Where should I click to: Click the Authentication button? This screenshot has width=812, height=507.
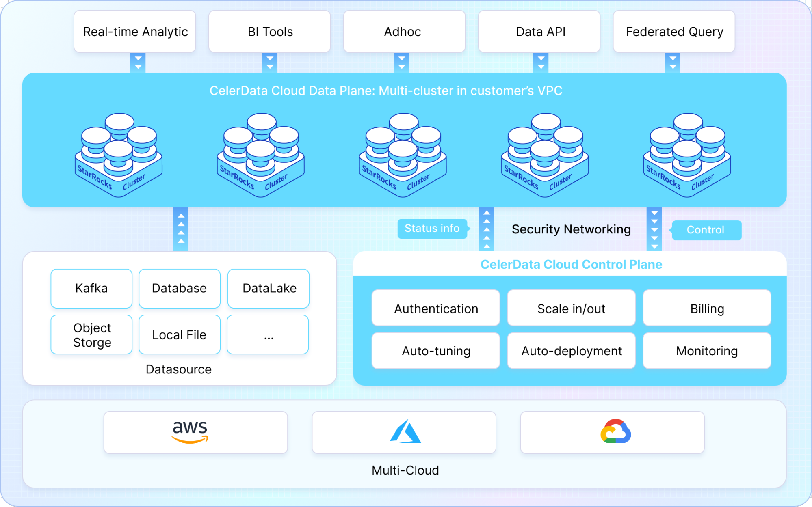click(436, 309)
